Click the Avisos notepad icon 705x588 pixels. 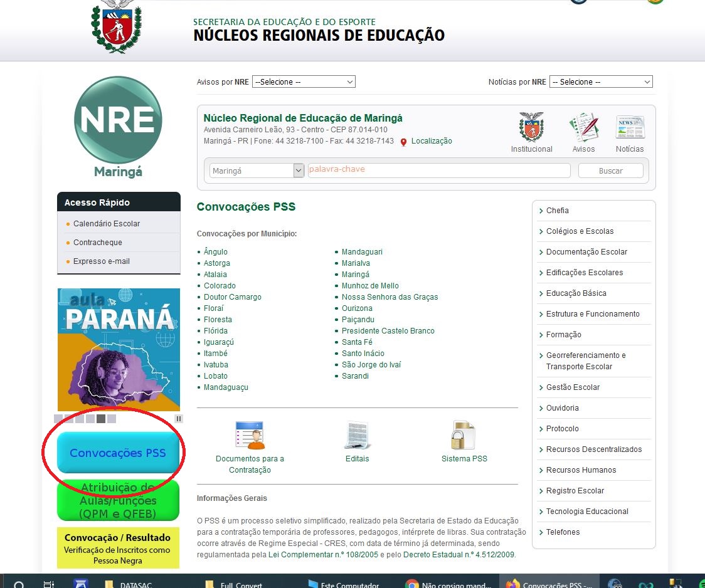tap(583, 127)
